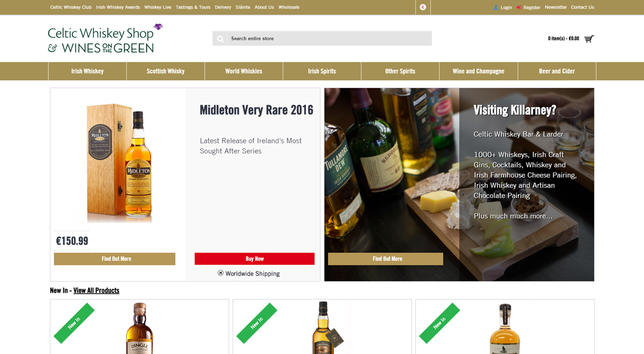
Task: Click the euro currency selector icon
Action: click(x=423, y=7)
